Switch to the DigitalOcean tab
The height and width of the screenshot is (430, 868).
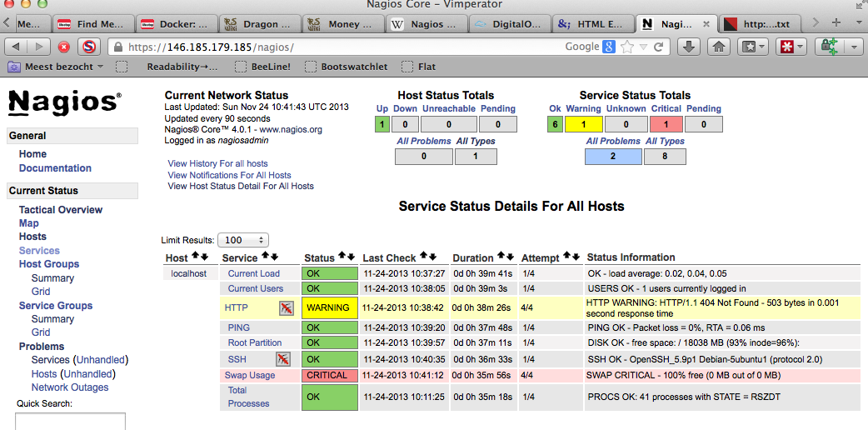511,24
